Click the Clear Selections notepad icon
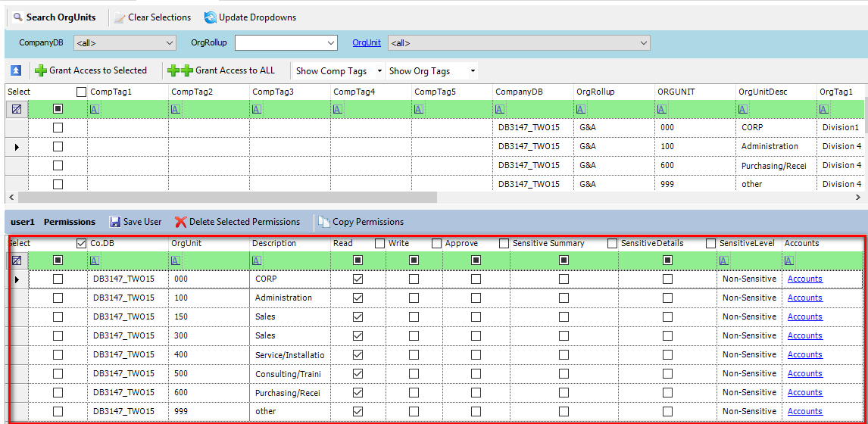The height and width of the screenshot is (424, 868). 120,17
